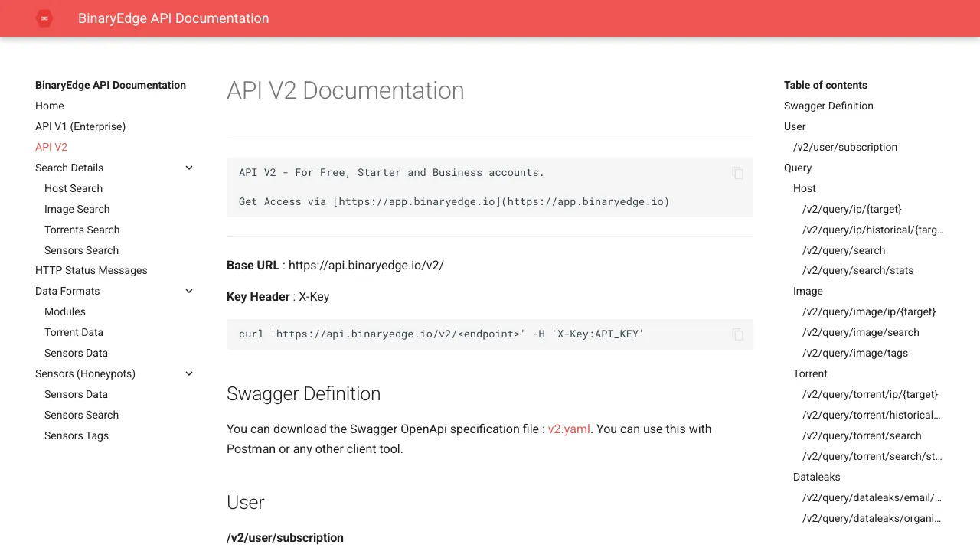Click the BinaryEdge API Documentation header title
This screenshot has width=980, height=551.
174,18
